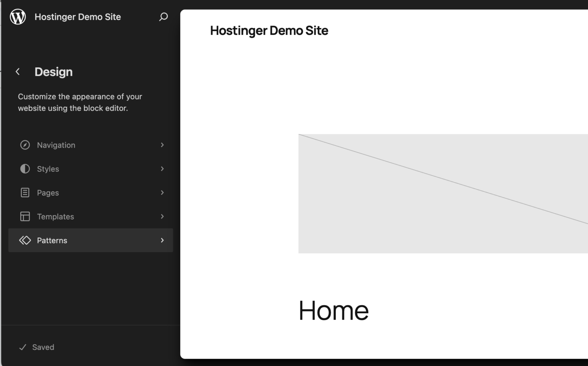This screenshot has width=588, height=366.
Task: Expand the Patterns section chevron
Action: point(162,240)
